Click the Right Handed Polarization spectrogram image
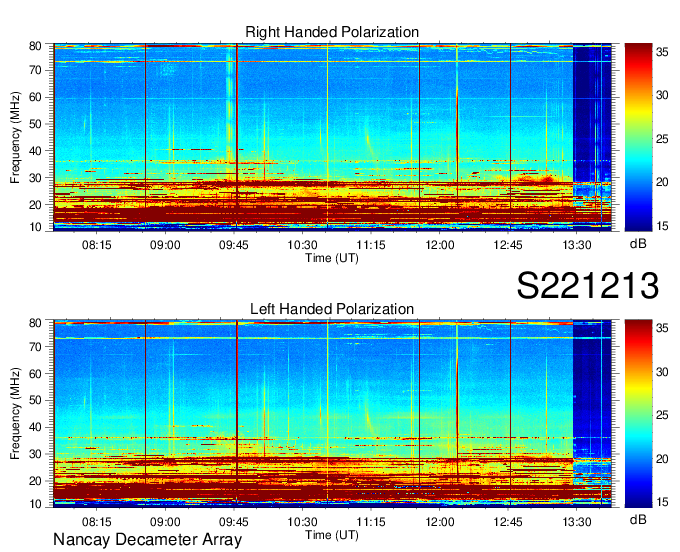 pyautogui.click(x=332, y=137)
